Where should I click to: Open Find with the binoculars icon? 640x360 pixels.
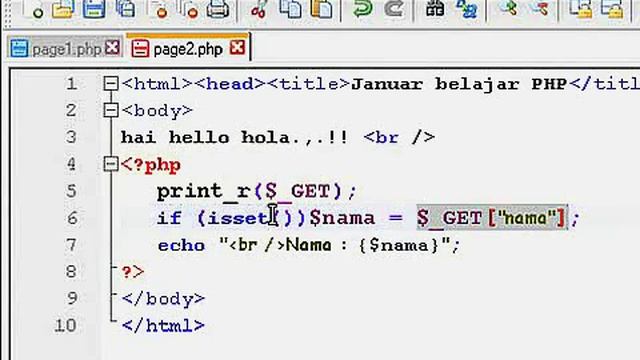(435, 8)
